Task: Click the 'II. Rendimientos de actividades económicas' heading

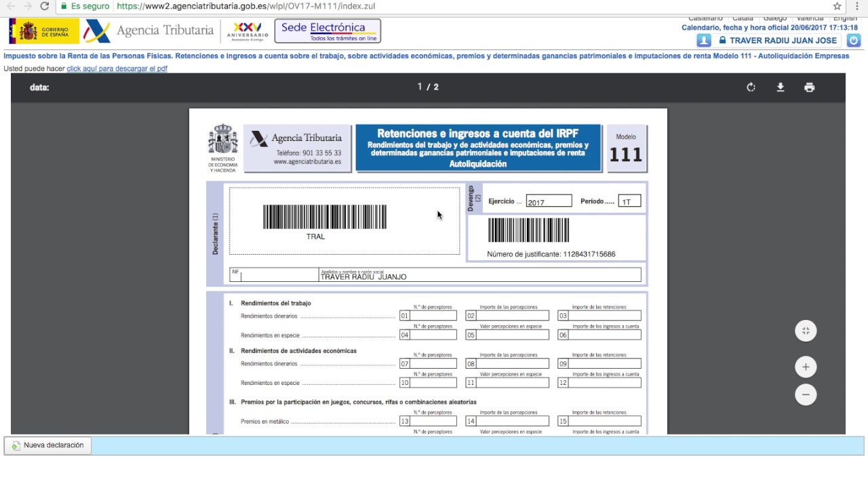Action: coord(293,350)
